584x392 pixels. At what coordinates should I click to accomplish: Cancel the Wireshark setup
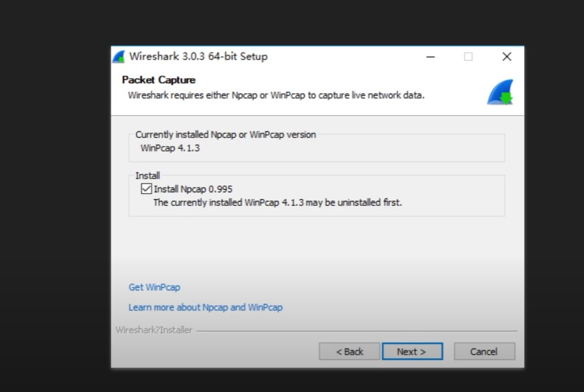point(484,351)
